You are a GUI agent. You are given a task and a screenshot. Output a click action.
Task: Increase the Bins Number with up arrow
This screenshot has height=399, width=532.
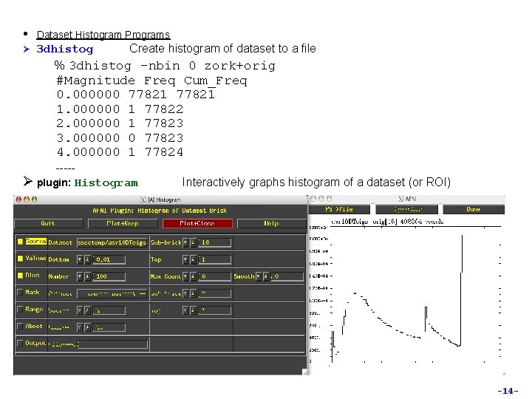(x=87, y=276)
